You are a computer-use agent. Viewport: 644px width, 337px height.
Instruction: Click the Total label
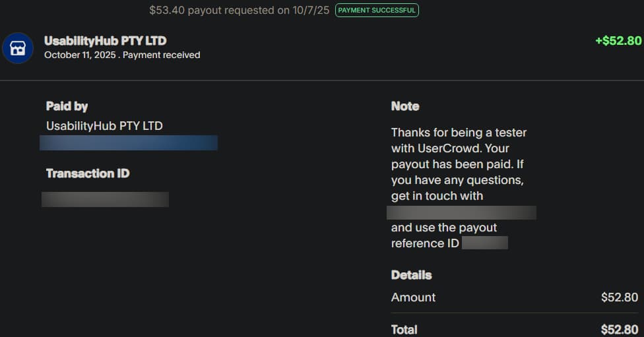(404, 329)
